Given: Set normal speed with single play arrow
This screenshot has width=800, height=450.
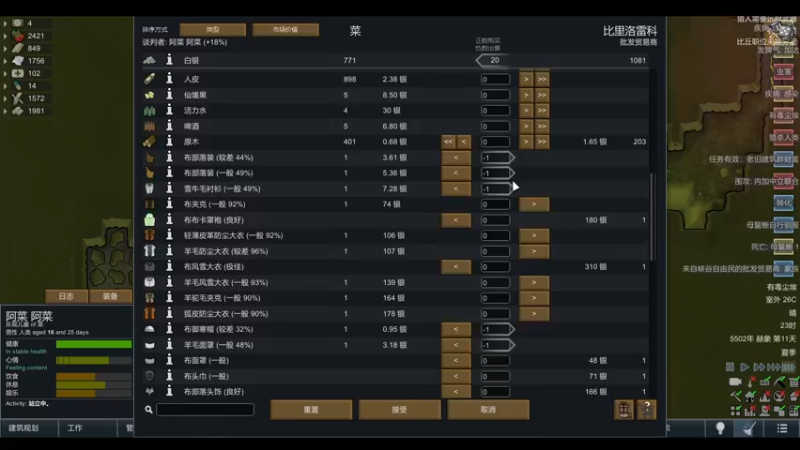Looking at the screenshot, I should (x=744, y=367).
